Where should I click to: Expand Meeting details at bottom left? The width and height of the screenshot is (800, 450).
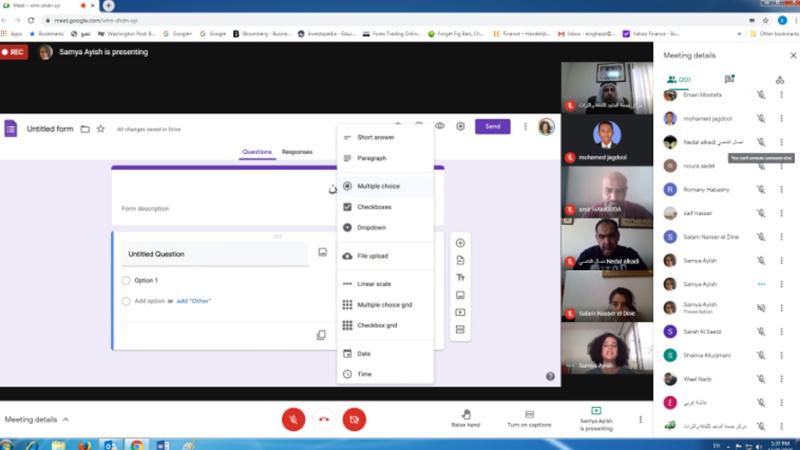[x=37, y=419]
